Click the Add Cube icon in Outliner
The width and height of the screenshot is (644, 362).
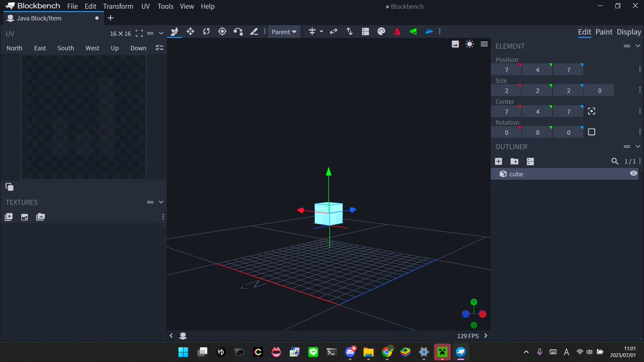(499, 161)
